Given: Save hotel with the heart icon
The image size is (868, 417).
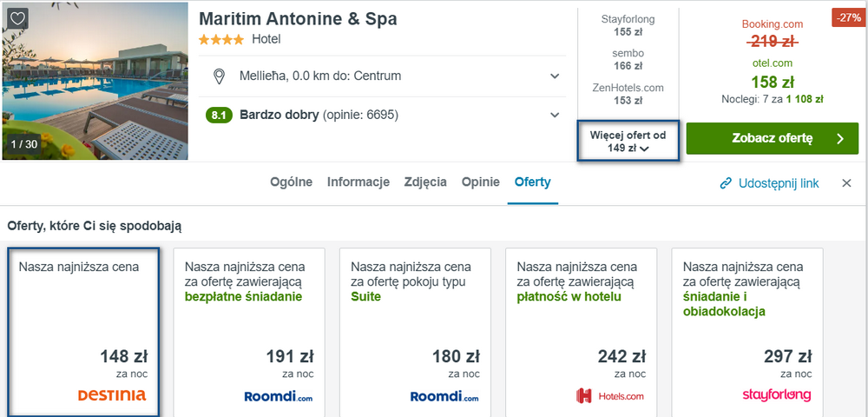Looking at the screenshot, I should 17,19.
